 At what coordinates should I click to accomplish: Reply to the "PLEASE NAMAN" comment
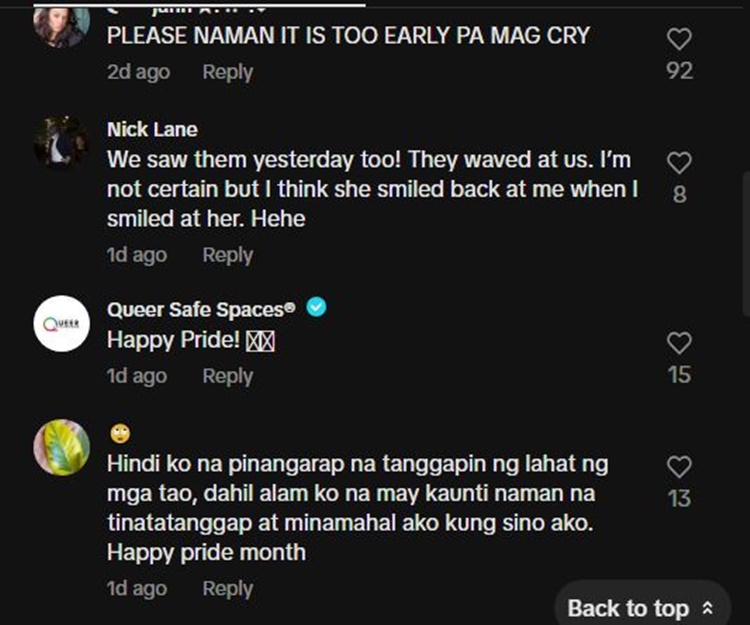tap(227, 72)
